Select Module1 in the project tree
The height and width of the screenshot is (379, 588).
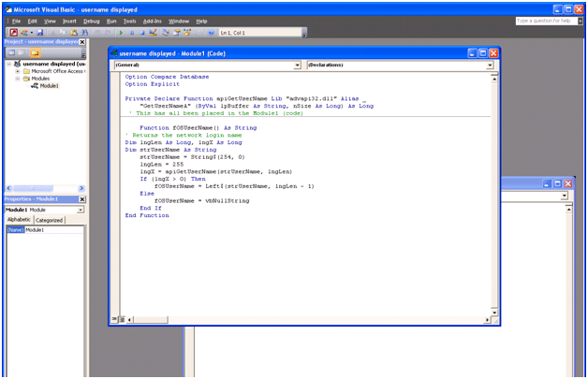[x=49, y=85]
